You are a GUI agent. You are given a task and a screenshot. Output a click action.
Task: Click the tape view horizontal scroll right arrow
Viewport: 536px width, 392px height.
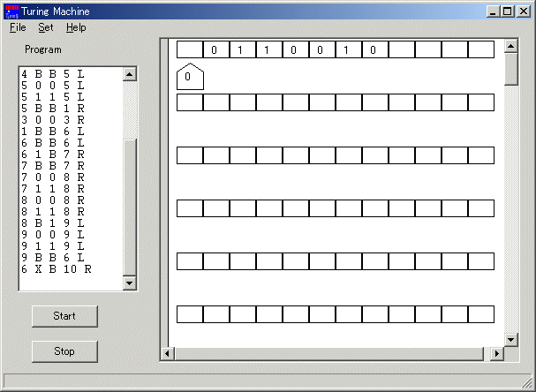[497, 353]
